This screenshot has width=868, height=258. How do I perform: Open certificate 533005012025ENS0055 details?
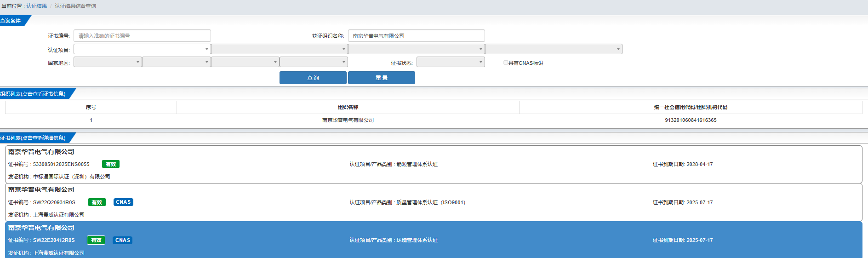(434, 164)
